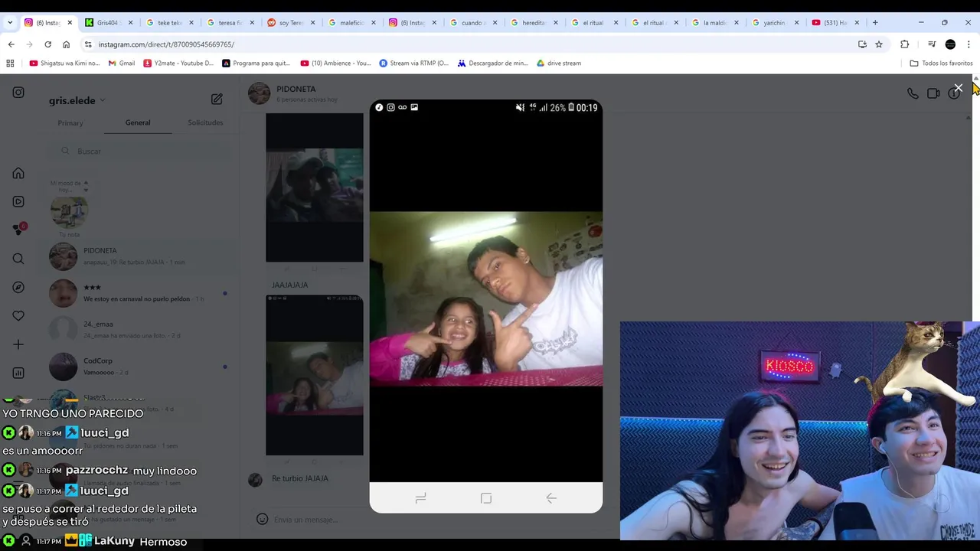Expand the gris.elede account switcher

click(77, 100)
